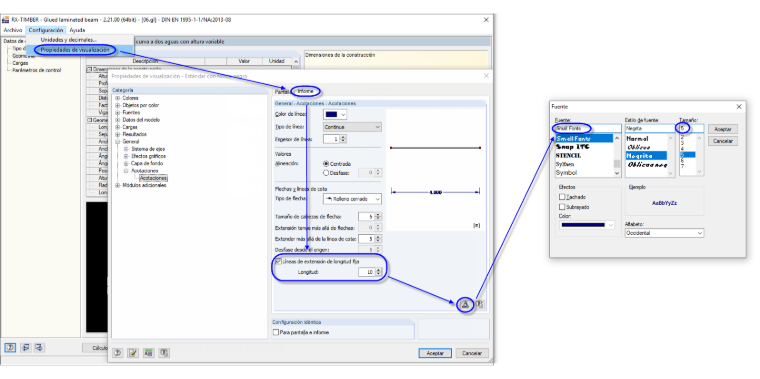
Task: Adjust Tamaño de cabezas de flecha stepper
Action: point(378,217)
